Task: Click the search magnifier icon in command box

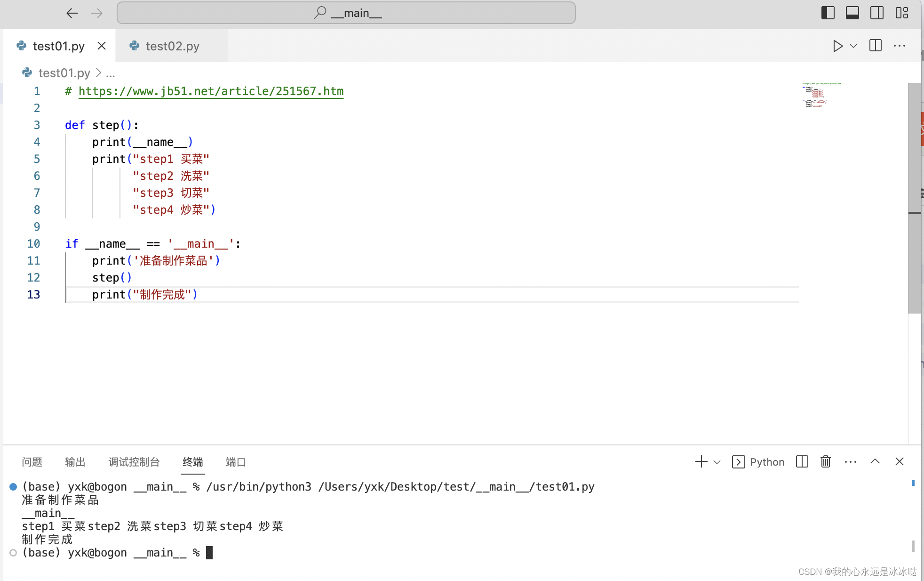Action: (320, 12)
